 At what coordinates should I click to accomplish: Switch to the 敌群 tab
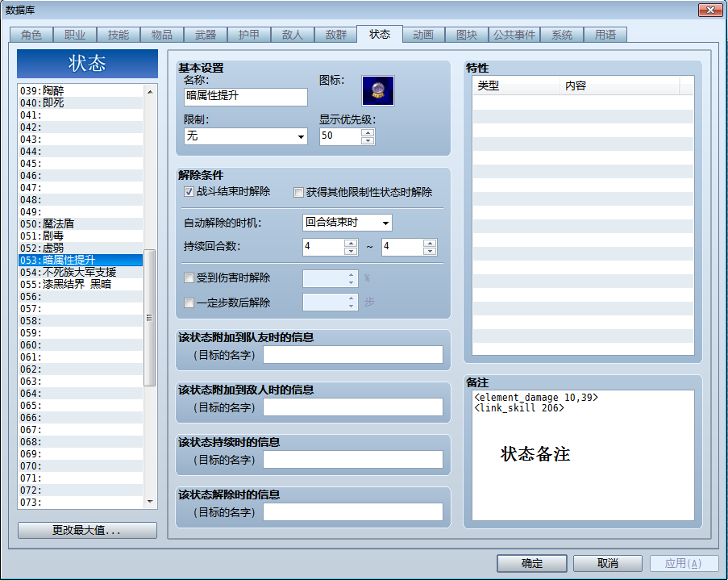click(x=336, y=35)
